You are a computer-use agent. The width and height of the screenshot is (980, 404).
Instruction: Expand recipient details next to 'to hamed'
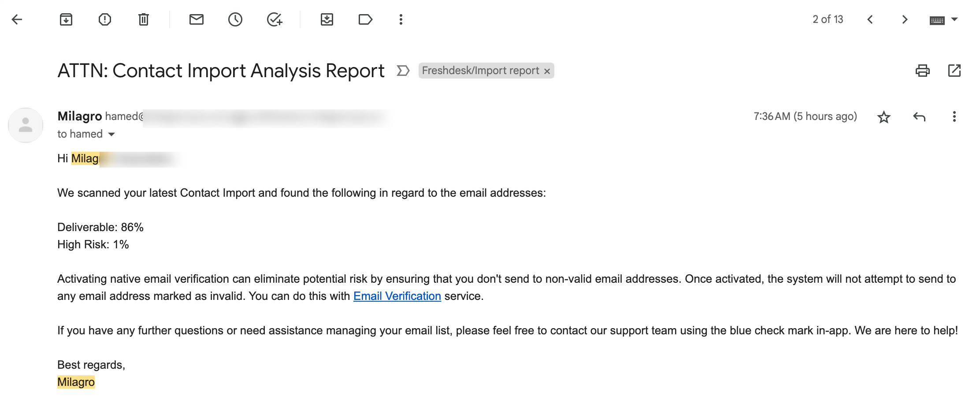pyautogui.click(x=111, y=134)
